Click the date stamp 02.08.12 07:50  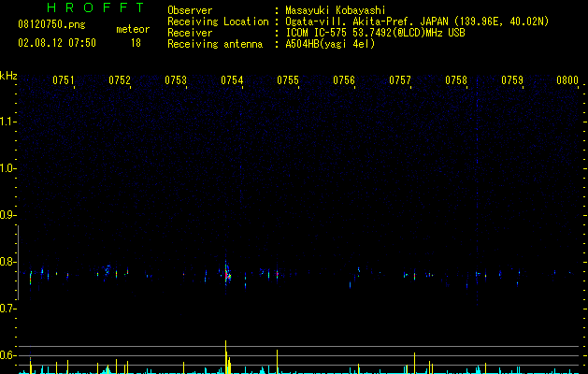click(x=57, y=43)
